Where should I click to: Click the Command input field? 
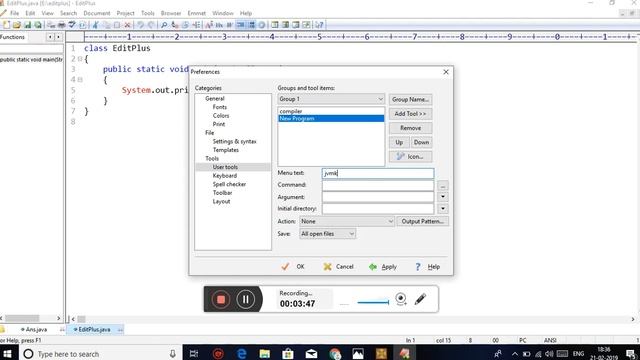378,185
